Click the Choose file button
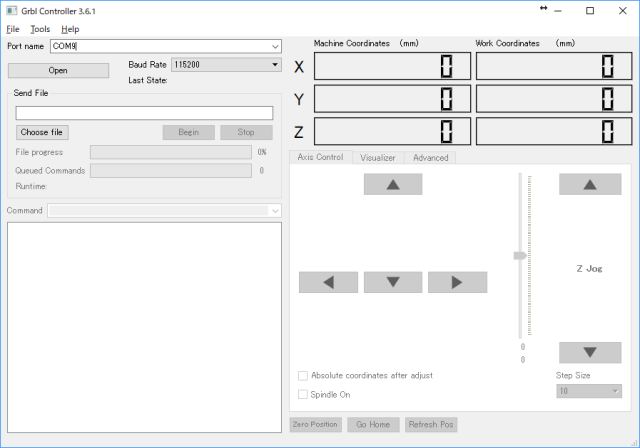This screenshot has height=448, width=640. tap(42, 132)
